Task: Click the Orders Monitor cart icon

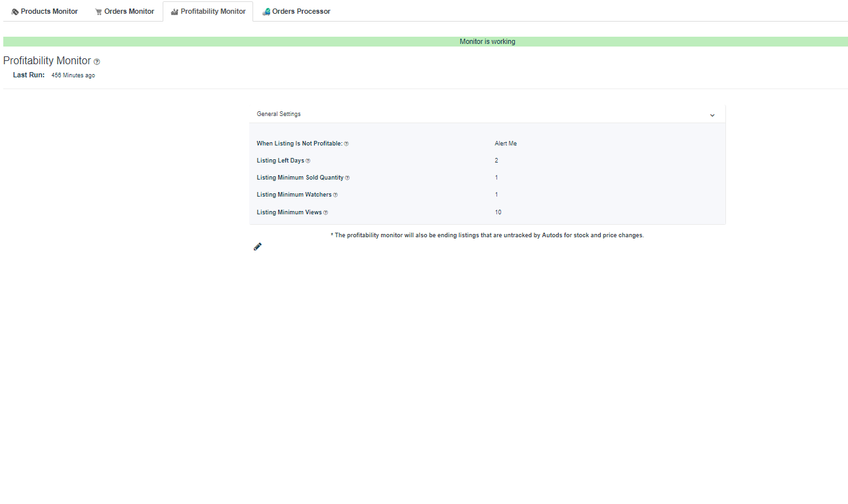Action: 98,12
